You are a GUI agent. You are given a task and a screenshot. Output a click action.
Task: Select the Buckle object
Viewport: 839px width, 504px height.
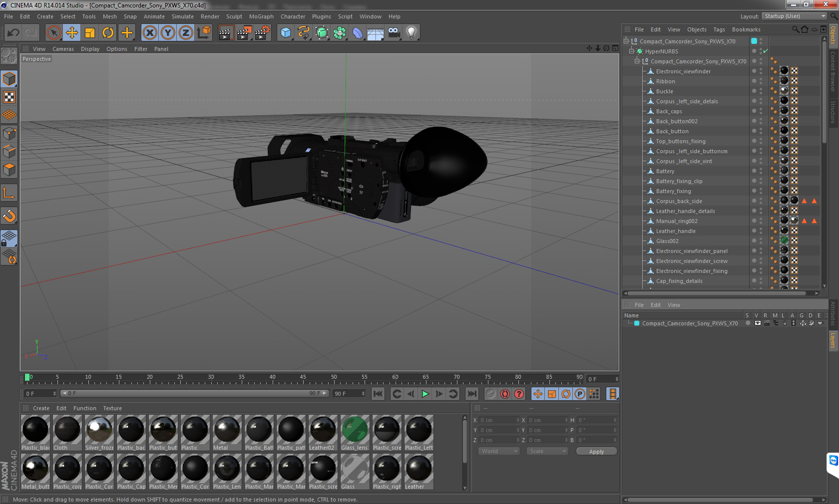[664, 91]
